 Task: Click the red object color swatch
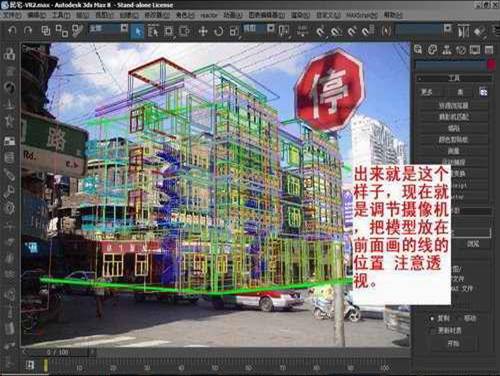(x=491, y=64)
